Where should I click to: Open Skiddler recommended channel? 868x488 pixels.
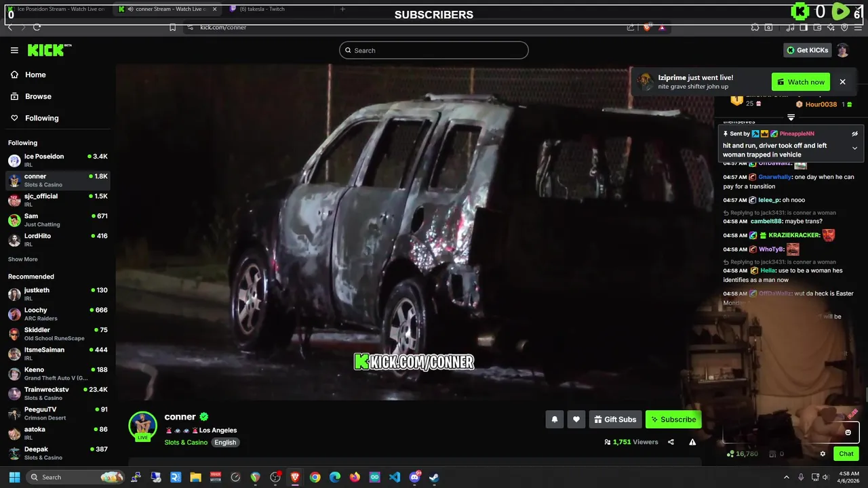coord(58,333)
